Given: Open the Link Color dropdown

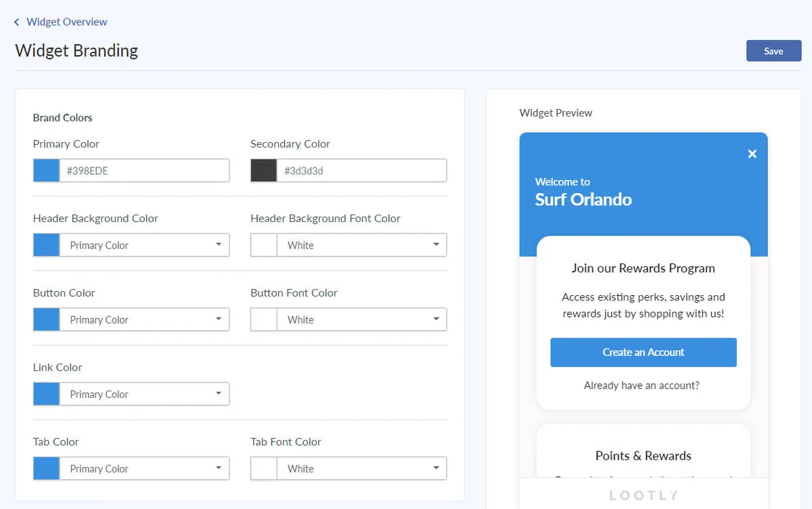Looking at the screenshot, I should 144,394.
